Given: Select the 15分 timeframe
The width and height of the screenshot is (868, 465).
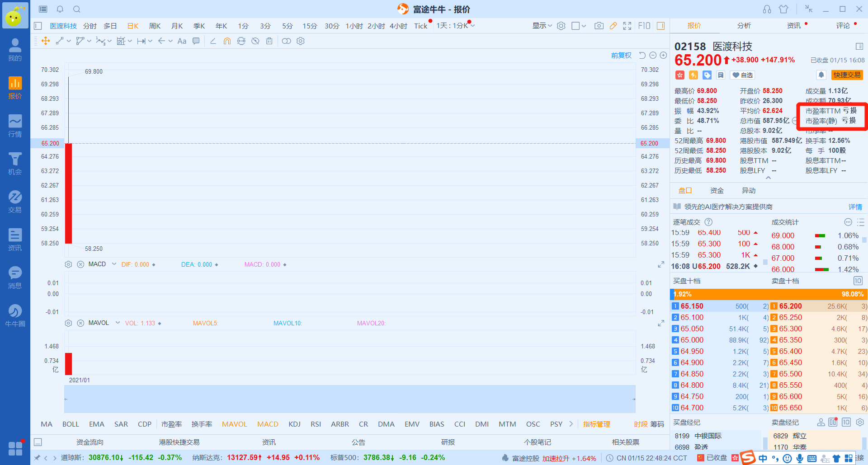Looking at the screenshot, I should [310, 26].
